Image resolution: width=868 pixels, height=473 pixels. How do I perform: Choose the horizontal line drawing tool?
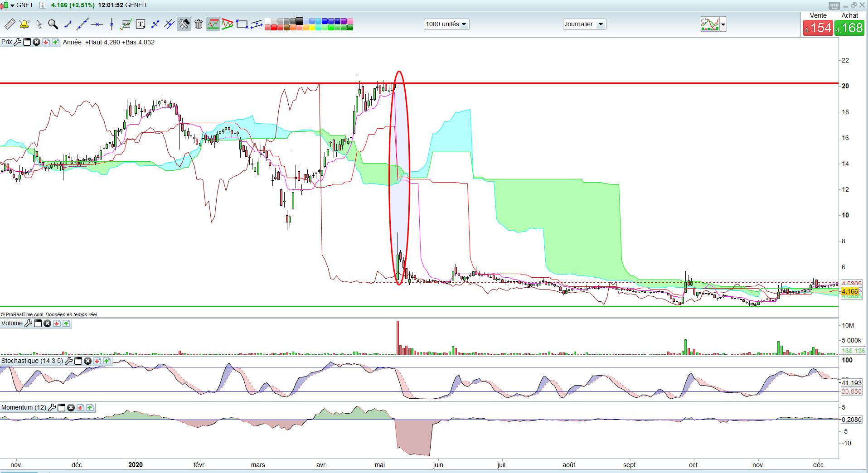pos(97,24)
